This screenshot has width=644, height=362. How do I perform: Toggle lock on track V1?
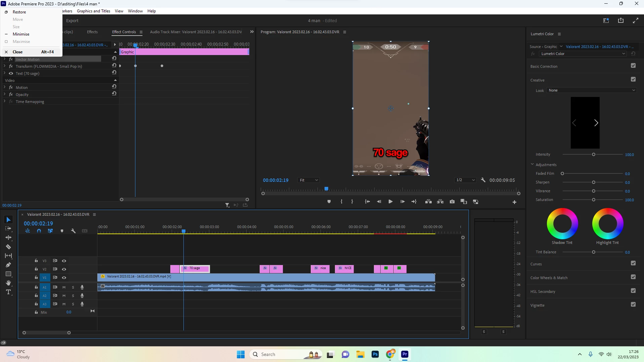click(36, 277)
